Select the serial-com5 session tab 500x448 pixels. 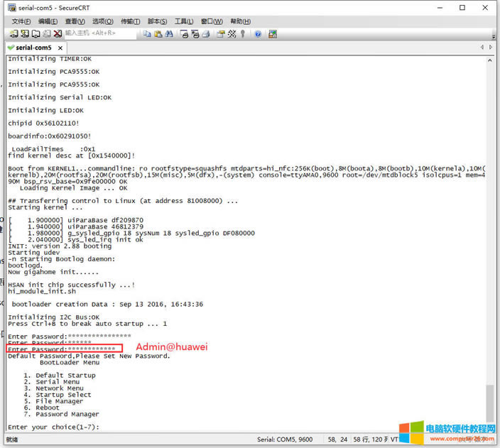[32, 48]
